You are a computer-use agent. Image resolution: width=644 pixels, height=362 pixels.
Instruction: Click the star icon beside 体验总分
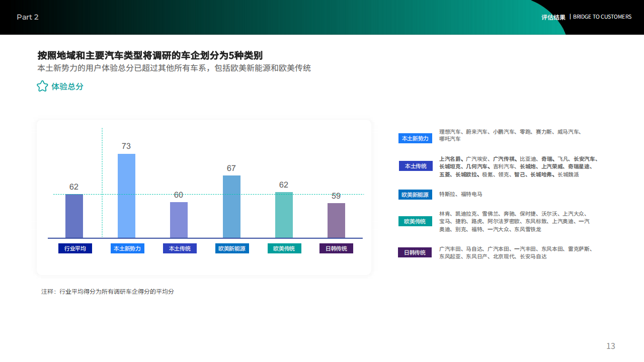click(x=42, y=86)
